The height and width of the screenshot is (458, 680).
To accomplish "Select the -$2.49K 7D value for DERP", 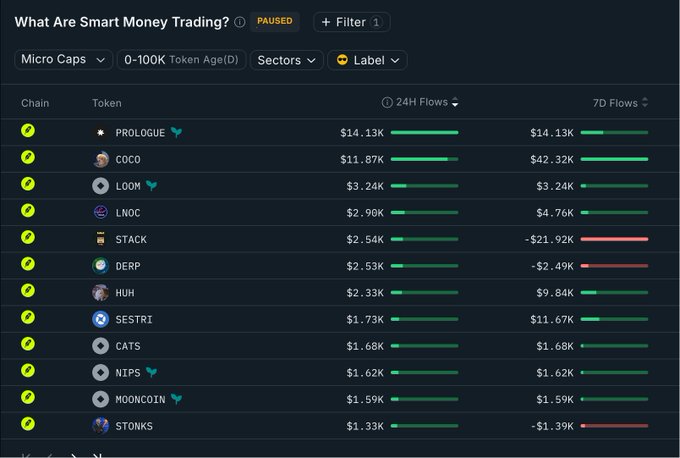I will coord(552,266).
